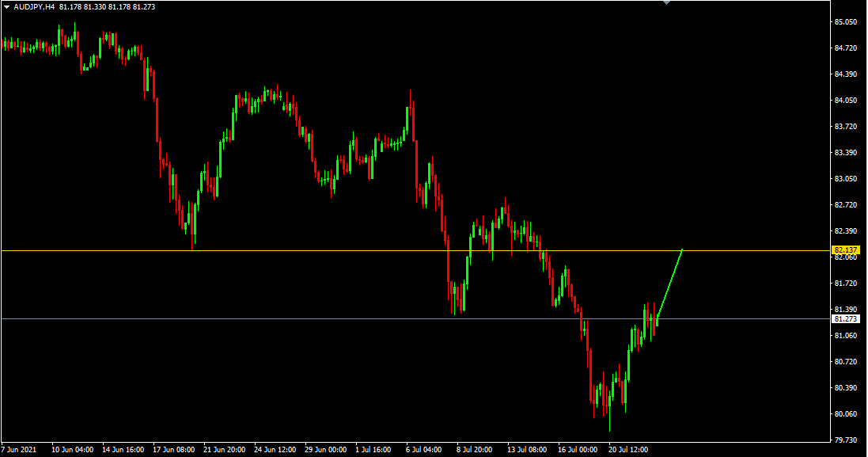Click the 84.720 price scale label
Image resolution: width=868 pixels, height=457 pixels.
[846, 48]
